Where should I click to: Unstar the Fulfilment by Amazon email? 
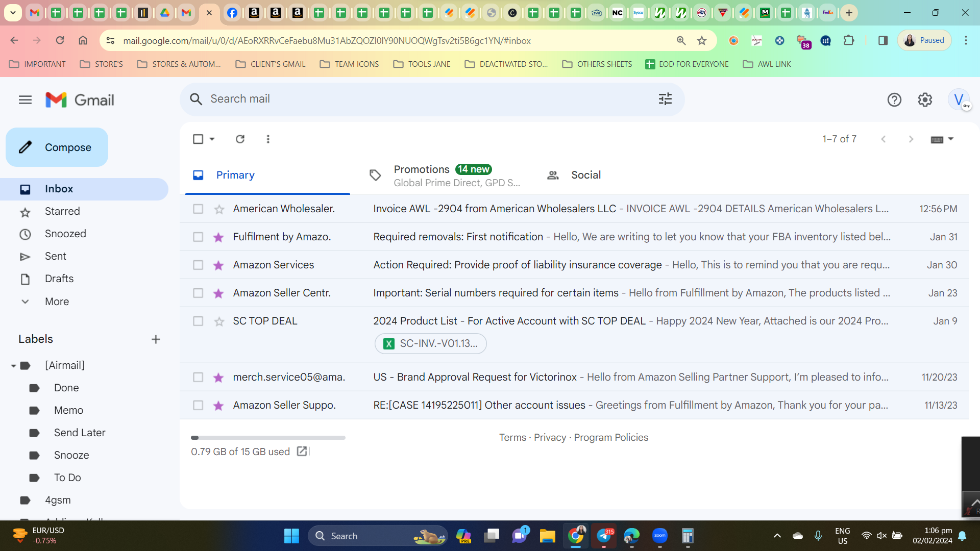[x=219, y=237]
